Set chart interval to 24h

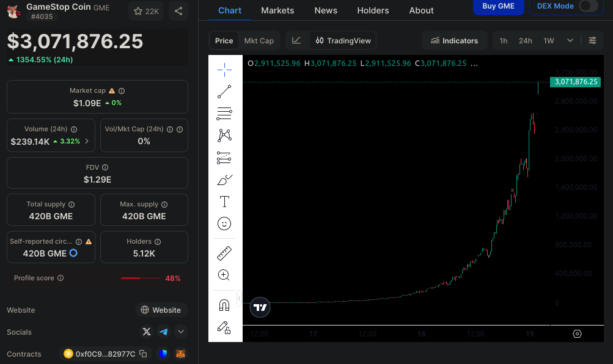click(x=526, y=41)
